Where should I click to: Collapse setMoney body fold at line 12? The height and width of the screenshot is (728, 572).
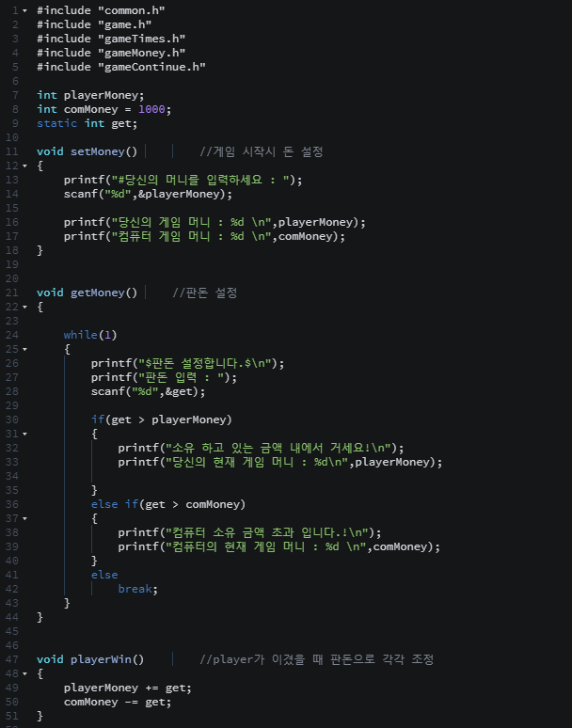pyautogui.click(x=24, y=166)
